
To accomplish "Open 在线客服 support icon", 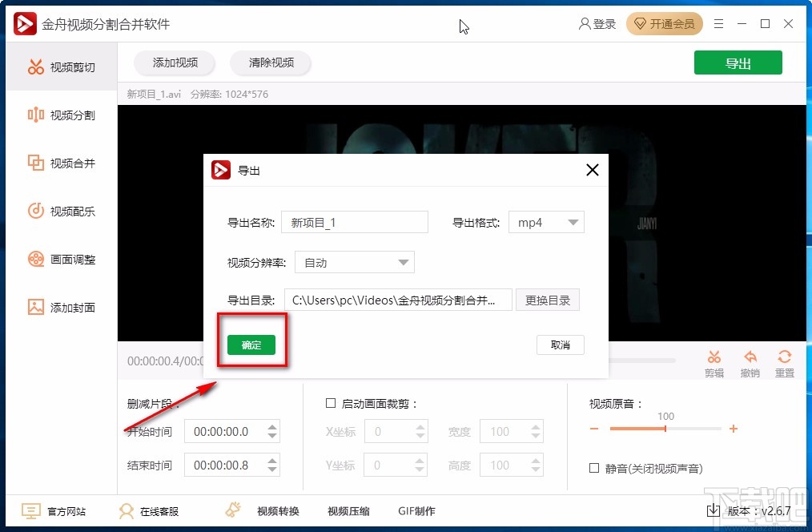I will click(126, 510).
